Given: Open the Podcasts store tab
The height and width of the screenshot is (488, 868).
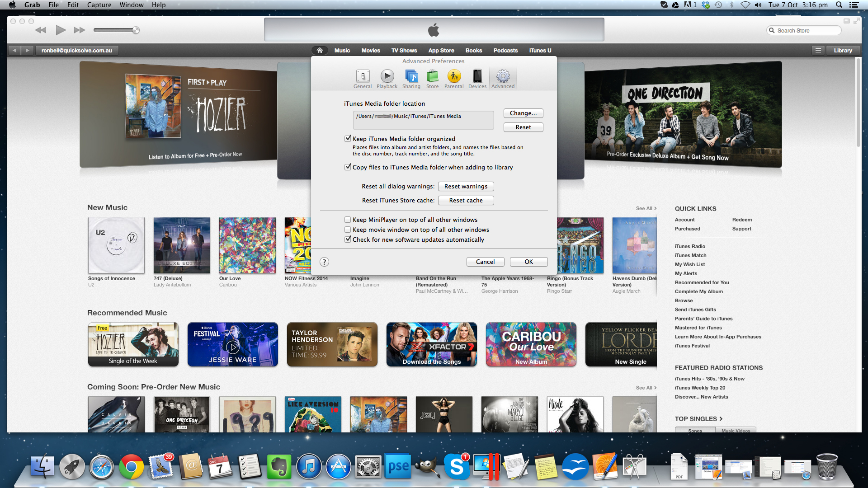Looking at the screenshot, I should pos(505,50).
